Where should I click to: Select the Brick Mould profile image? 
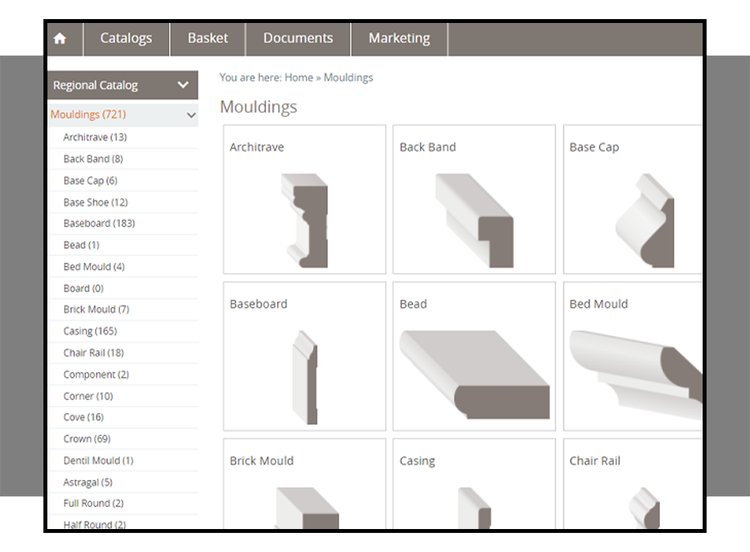pyautogui.click(x=304, y=506)
